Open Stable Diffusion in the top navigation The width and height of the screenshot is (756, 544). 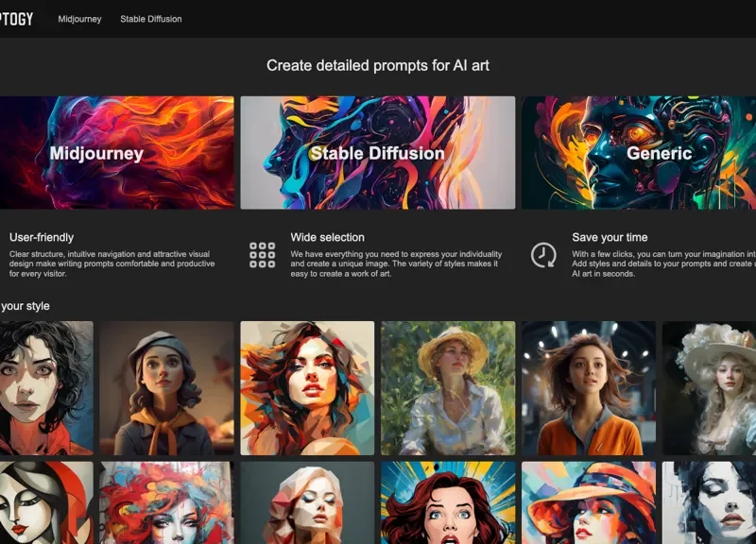[x=151, y=19]
